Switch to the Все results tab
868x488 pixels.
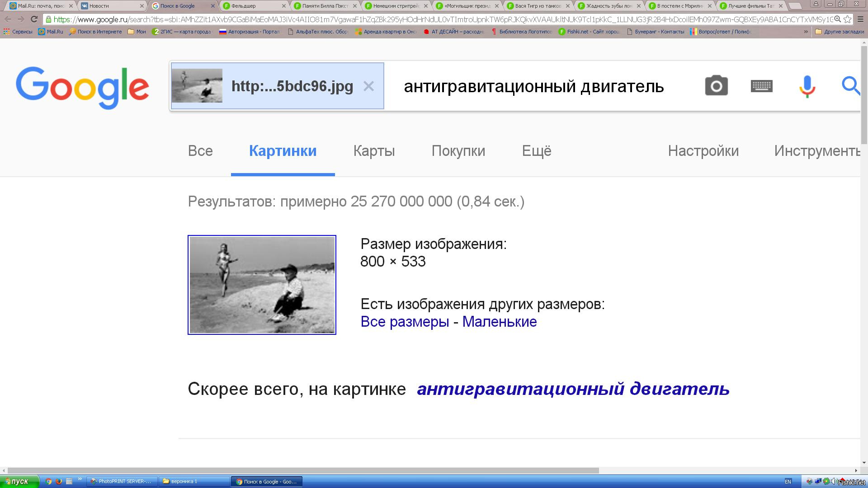(200, 151)
